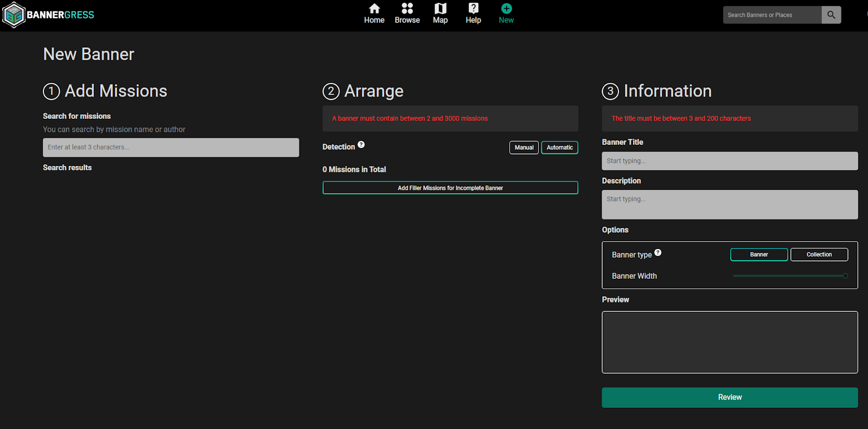Open Help using question mark icon

tap(473, 9)
